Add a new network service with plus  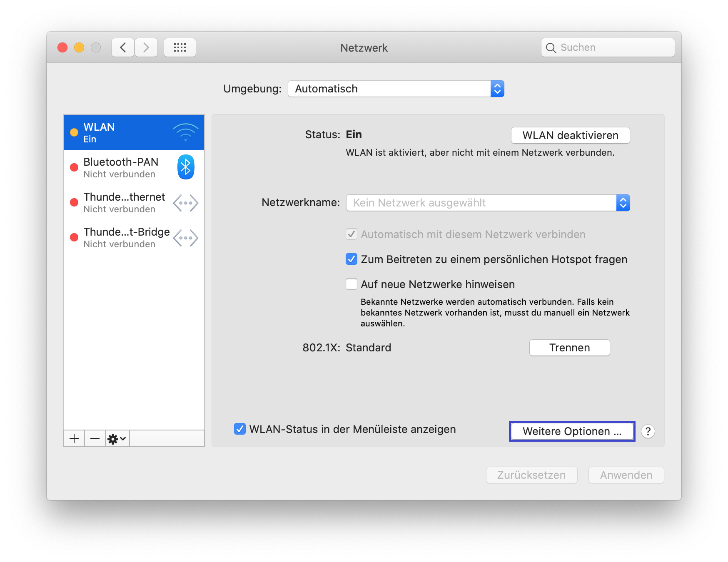pos(74,438)
